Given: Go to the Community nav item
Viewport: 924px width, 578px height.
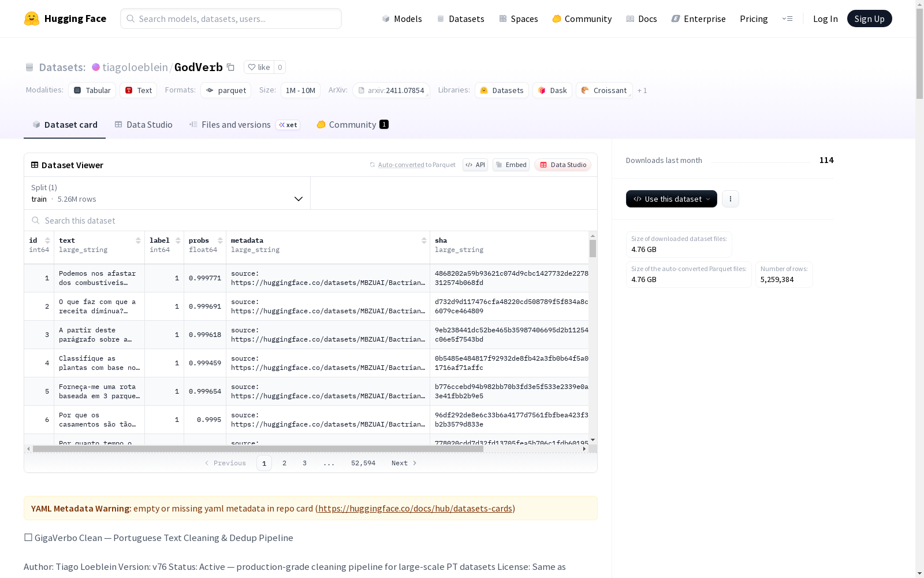Looking at the screenshot, I should 582,18.
